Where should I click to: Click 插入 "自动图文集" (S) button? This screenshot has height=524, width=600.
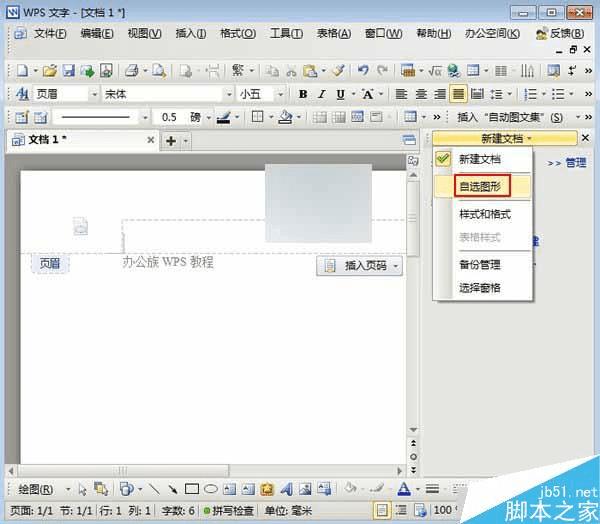coord(510,117)
